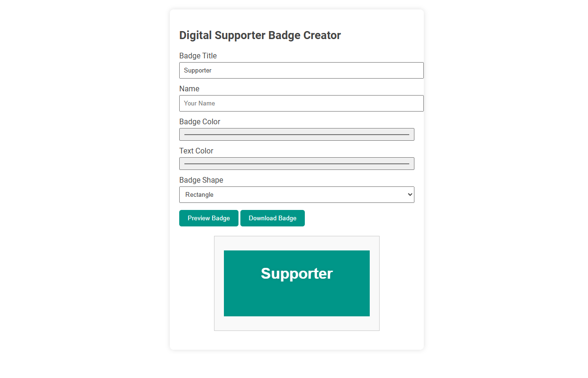This screenshot has height=378, width=588.
Task: Click the Preview Badge button
Action: pyautogui.click(x=208, y=218)
